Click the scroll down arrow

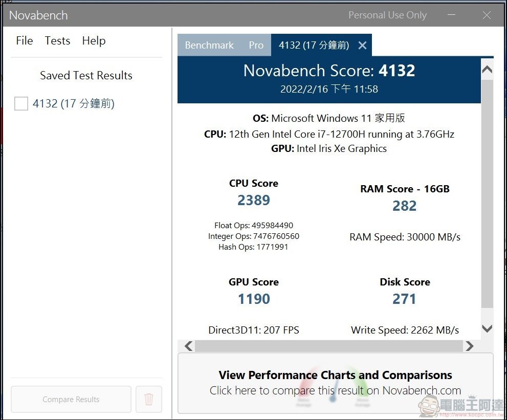[x=487, y=329]
